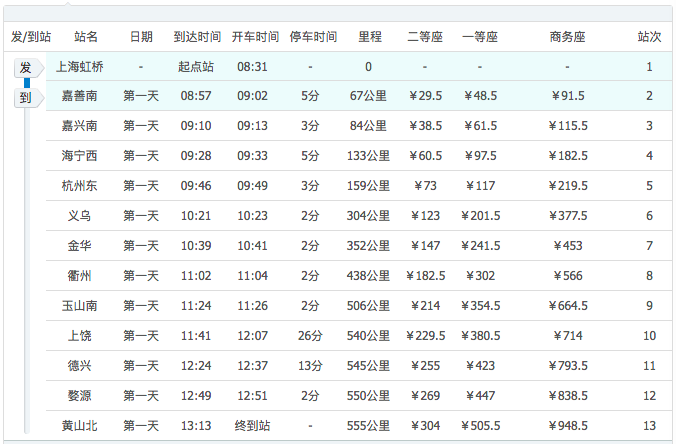Click the 发 departure station marker

(x=26, y=68)
